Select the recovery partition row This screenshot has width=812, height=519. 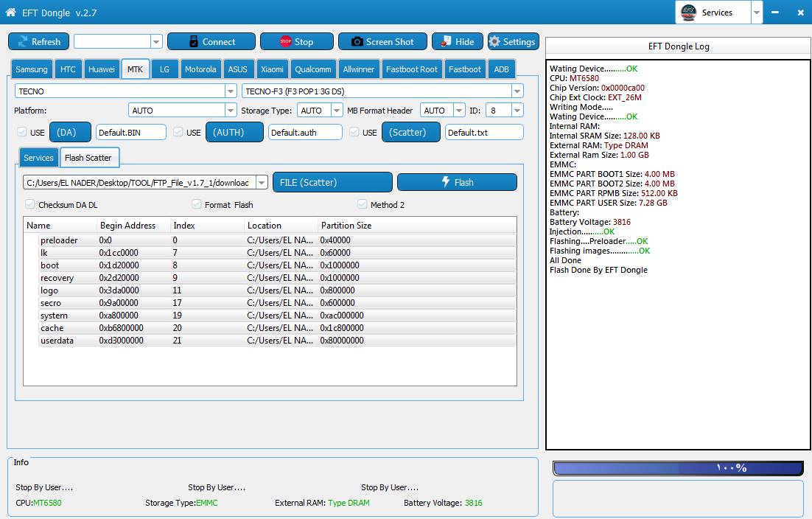[x=277, y=278]
